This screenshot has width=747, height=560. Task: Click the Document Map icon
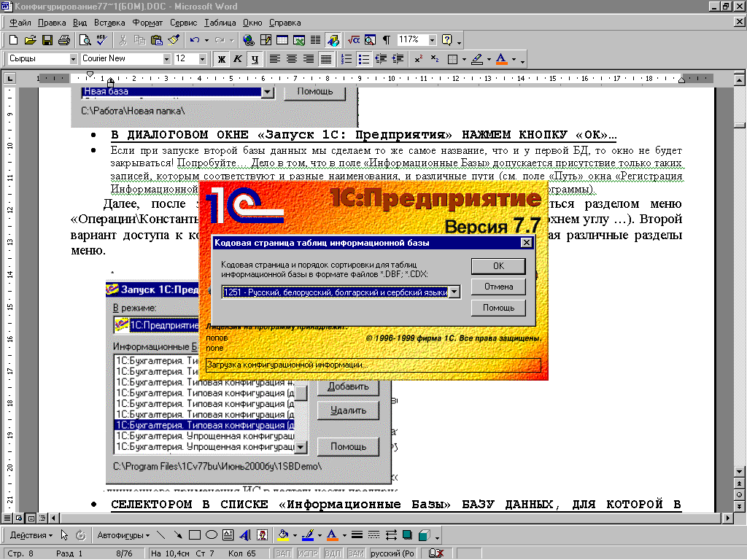point(370,40)
